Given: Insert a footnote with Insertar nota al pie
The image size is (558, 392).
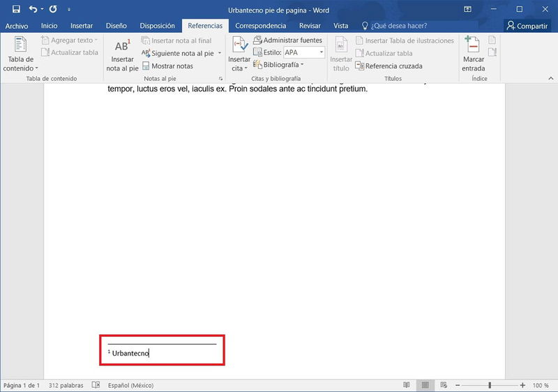Looking at the screenshot, I should click(122, 54).
